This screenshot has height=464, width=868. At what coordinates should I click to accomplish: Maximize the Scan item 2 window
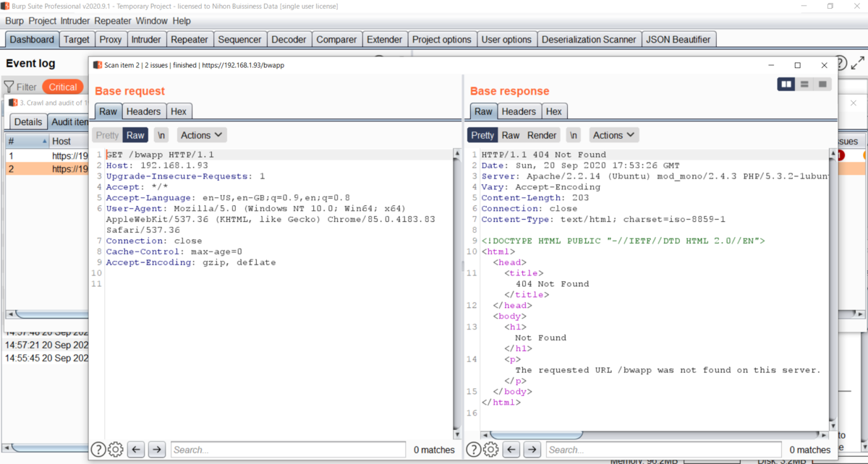point(798,65)
